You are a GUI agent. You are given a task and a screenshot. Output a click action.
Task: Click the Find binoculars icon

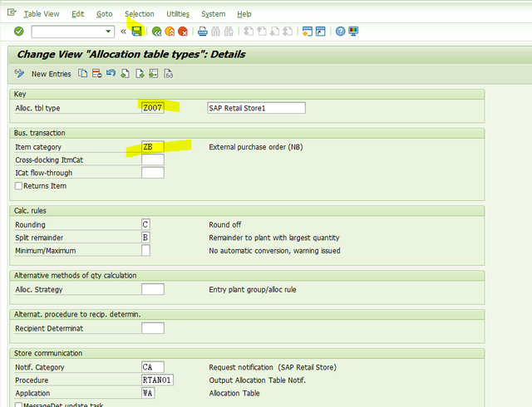[x=215, y=32]
